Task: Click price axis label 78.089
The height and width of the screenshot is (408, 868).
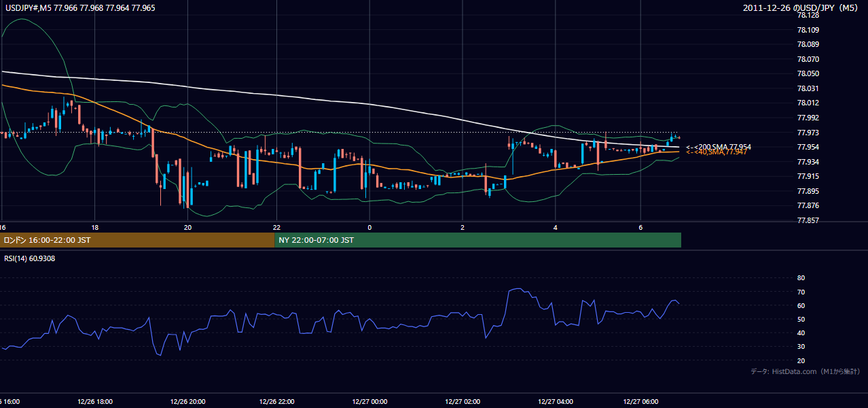Action: pos(808,44)
